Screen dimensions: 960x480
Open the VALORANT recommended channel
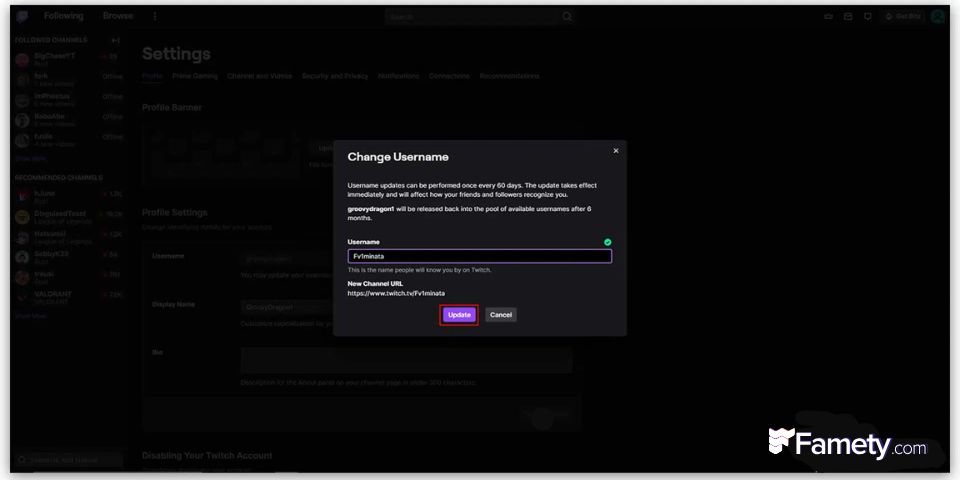(69, 298)
